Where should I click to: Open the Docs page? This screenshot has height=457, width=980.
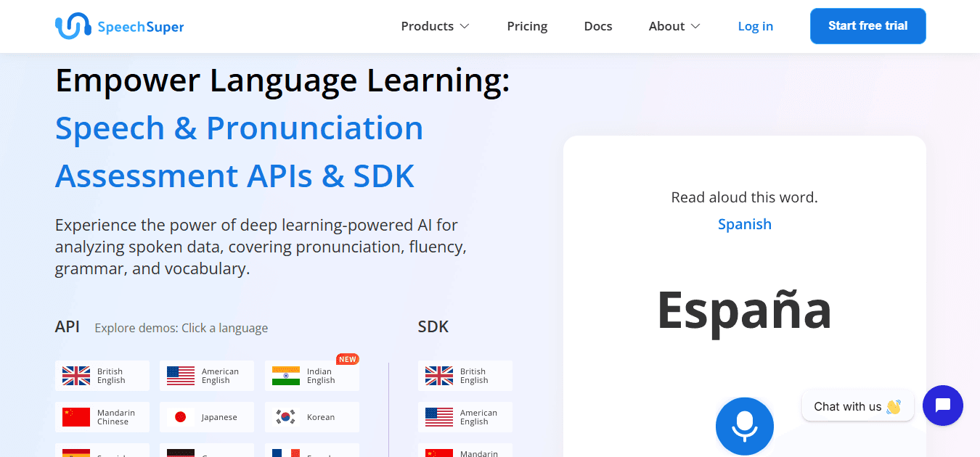tap(598, 26)
